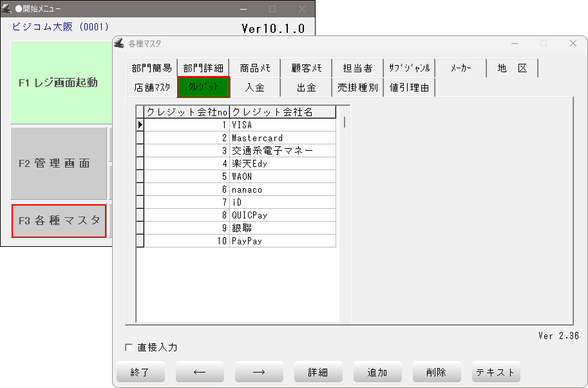588x388 pixels.
Task: Switch to the 店舗マスタ tab
Action: coord(152,88)
